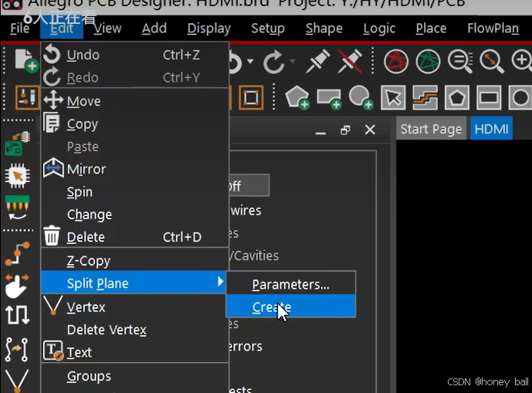Open the Display menu

(x=208, y=28)
